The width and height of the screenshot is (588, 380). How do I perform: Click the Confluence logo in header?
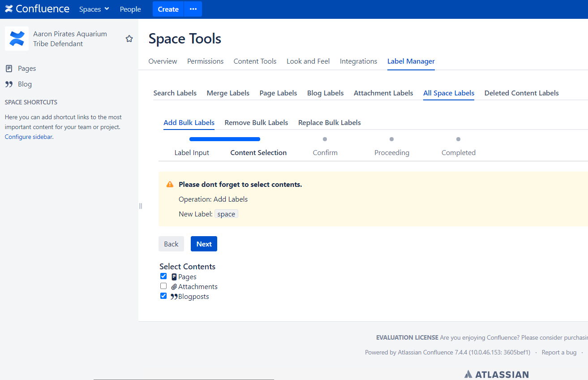tap(37, 9)
